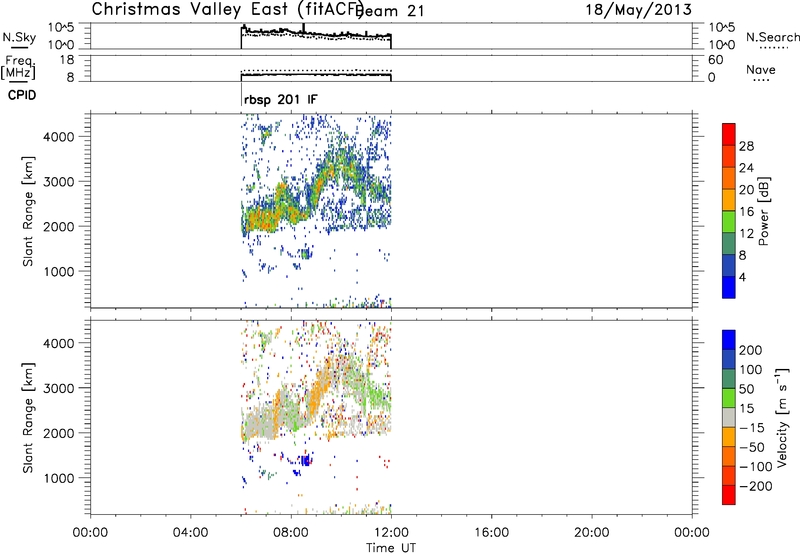Screen dimensions: 800x554
Task: Click the 'Freq. [MHz]' axis label
Action: tap(18, 67)
